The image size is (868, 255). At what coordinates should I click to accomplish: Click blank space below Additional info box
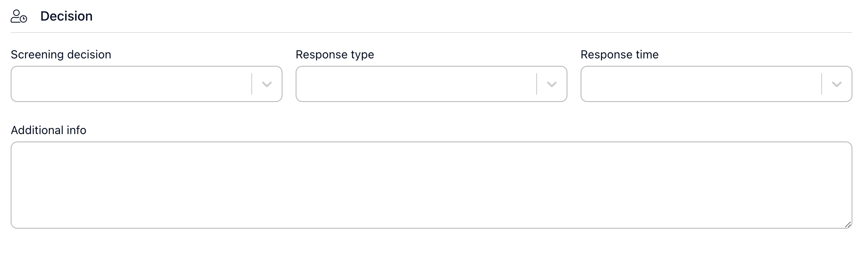(432, 243)
